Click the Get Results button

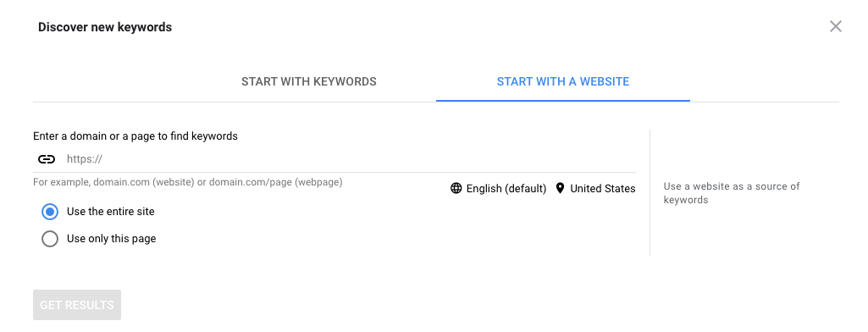[77, 305]
